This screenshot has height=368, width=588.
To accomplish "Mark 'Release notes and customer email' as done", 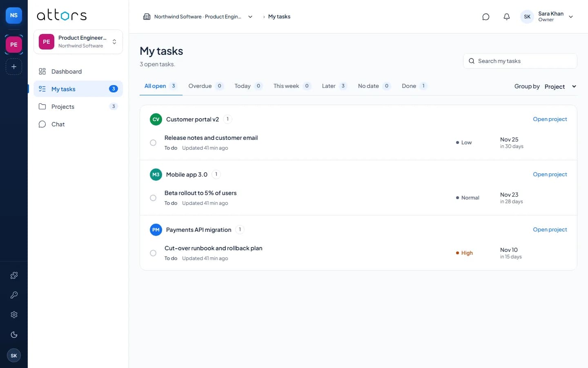I will (153, 143).
